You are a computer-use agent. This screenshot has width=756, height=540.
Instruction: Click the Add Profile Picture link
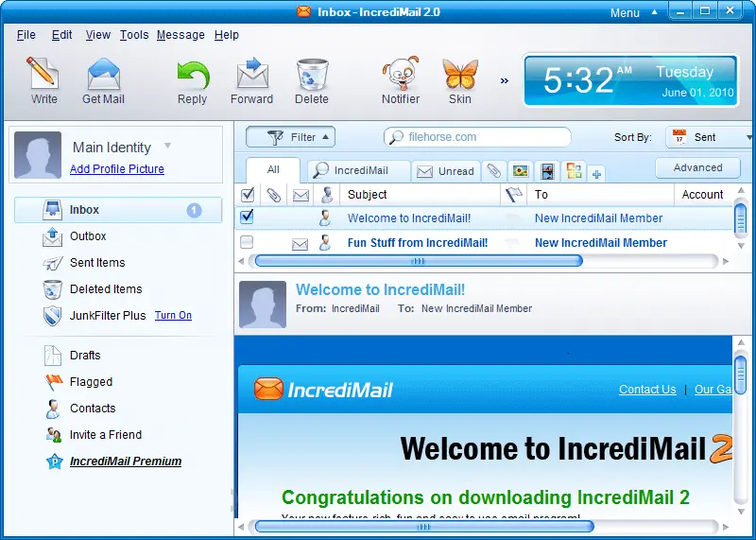(x=117, y=169)
